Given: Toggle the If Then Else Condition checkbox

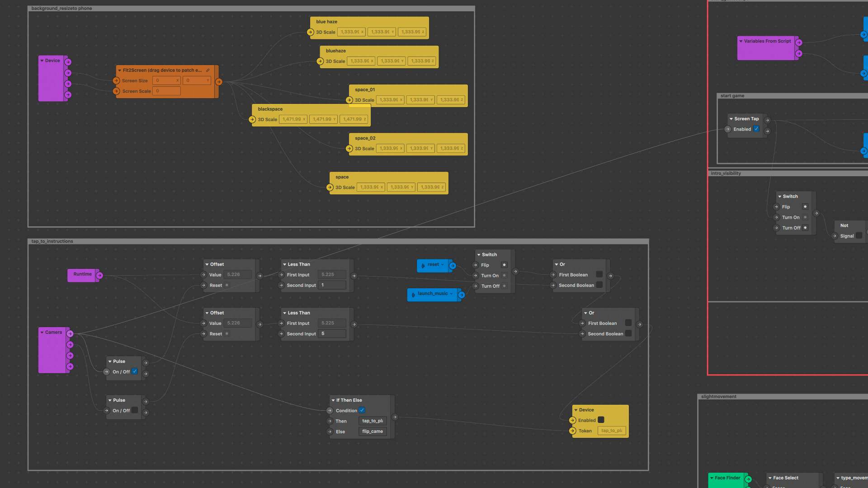Looking at the screenshot, I should tap(362, 410).
